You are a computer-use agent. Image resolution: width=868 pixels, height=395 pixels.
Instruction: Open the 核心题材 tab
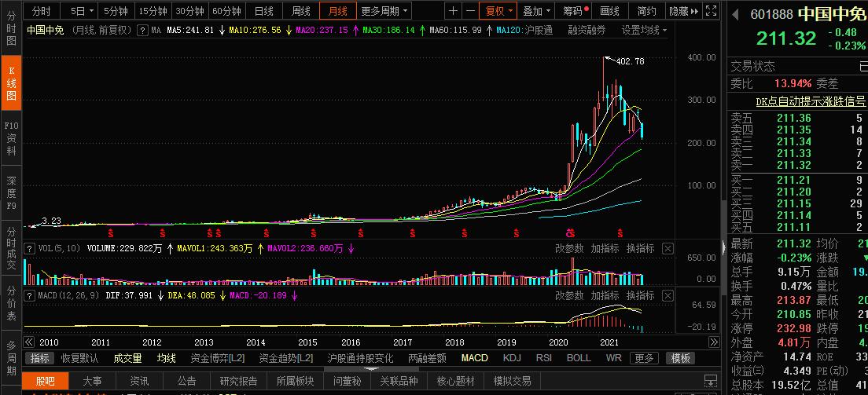pyautogui.click(x=455, y=381)
